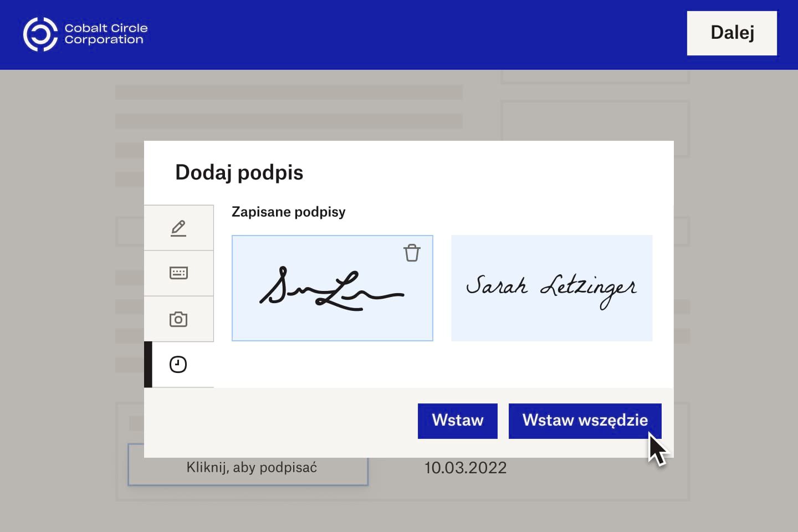798x532 pixels.
Task: Select the draw signature pen tab
Action: [178, 228]
